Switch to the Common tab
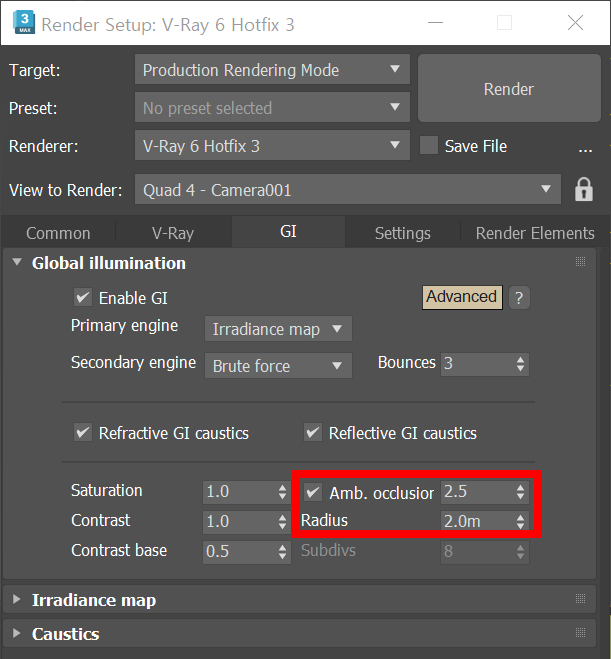 tap(58, 233)
